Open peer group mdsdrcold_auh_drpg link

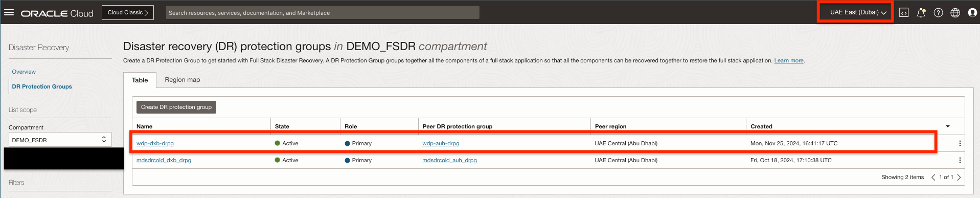point(449,160)
